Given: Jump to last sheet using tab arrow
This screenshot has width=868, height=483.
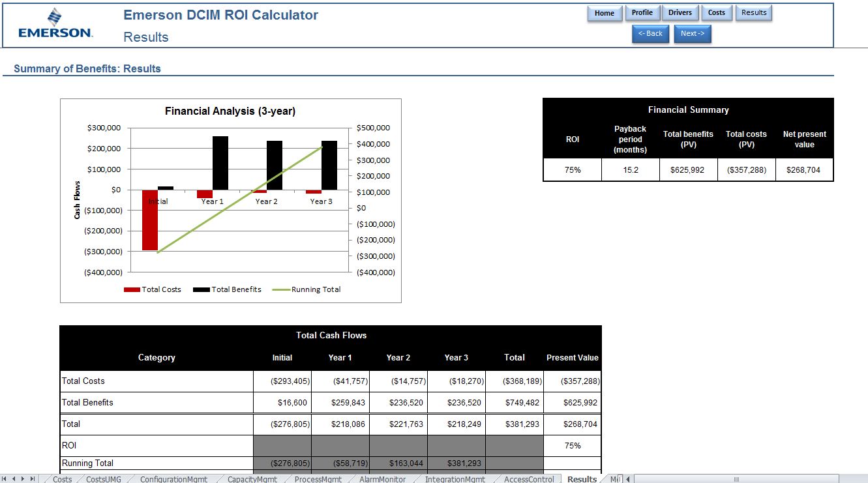Looking at the screenshot, I should pyautogui.click(x=33, y=479).
